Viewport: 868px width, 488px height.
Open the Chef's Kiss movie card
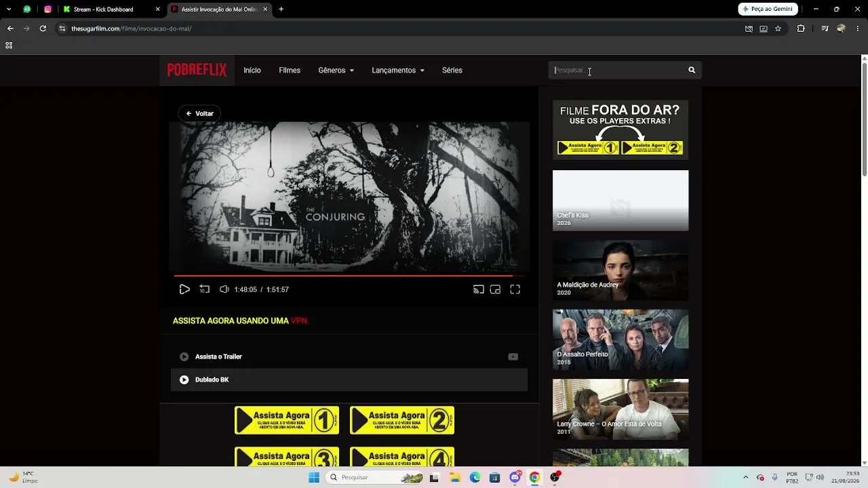620,201
